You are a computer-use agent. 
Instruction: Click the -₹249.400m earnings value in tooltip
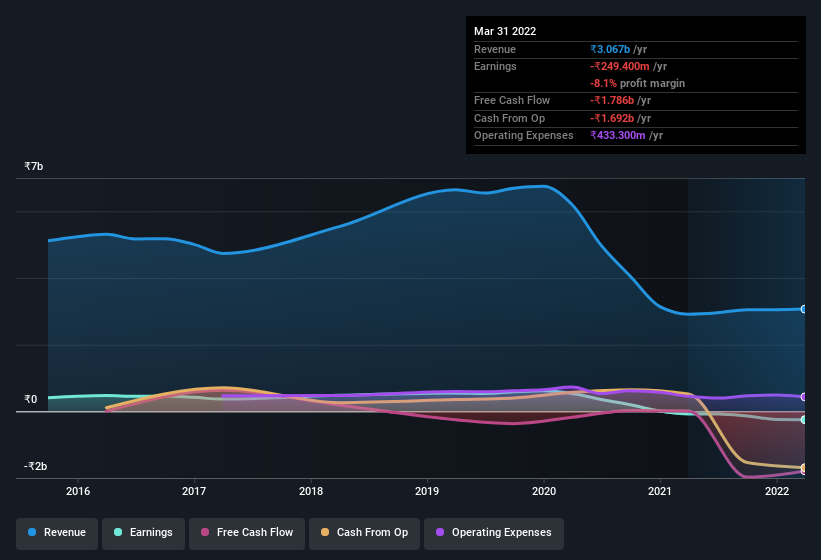click(x=620, y=66)
